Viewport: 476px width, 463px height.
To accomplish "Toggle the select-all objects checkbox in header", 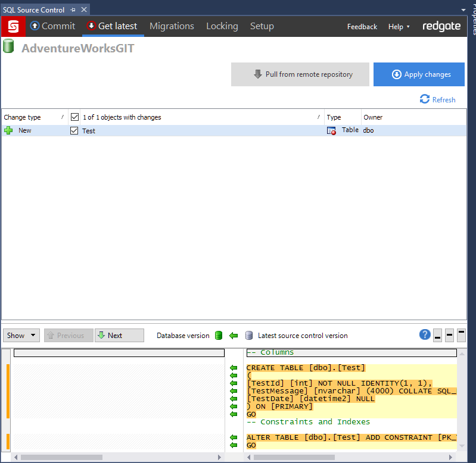I will [74, 117].
